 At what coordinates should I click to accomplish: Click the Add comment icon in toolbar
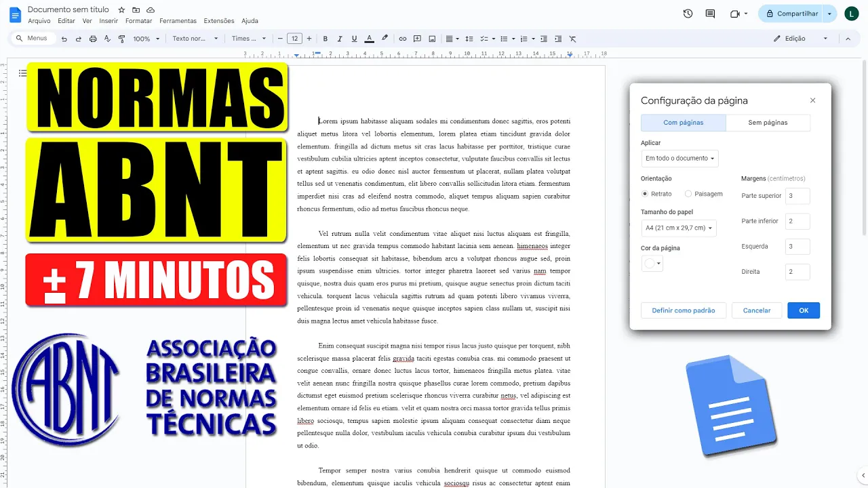pos(418,39)
